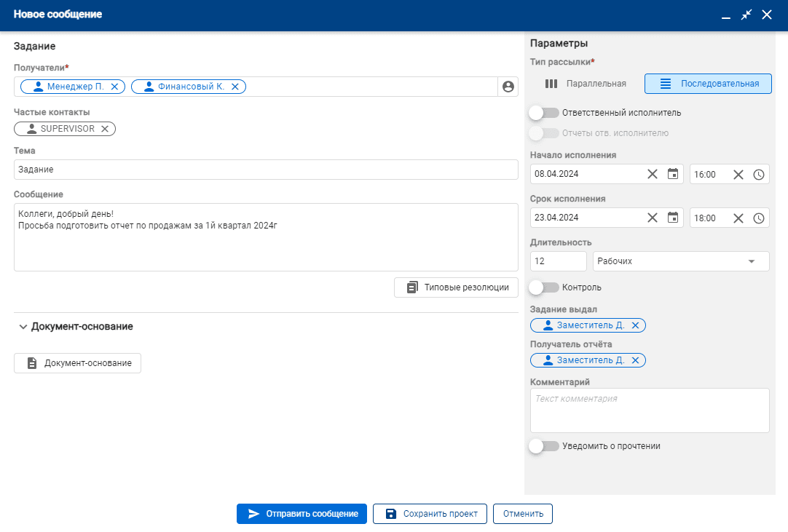788x532 pixels.
Task: Select Параллельная distribution type
Action: [586, 84]
